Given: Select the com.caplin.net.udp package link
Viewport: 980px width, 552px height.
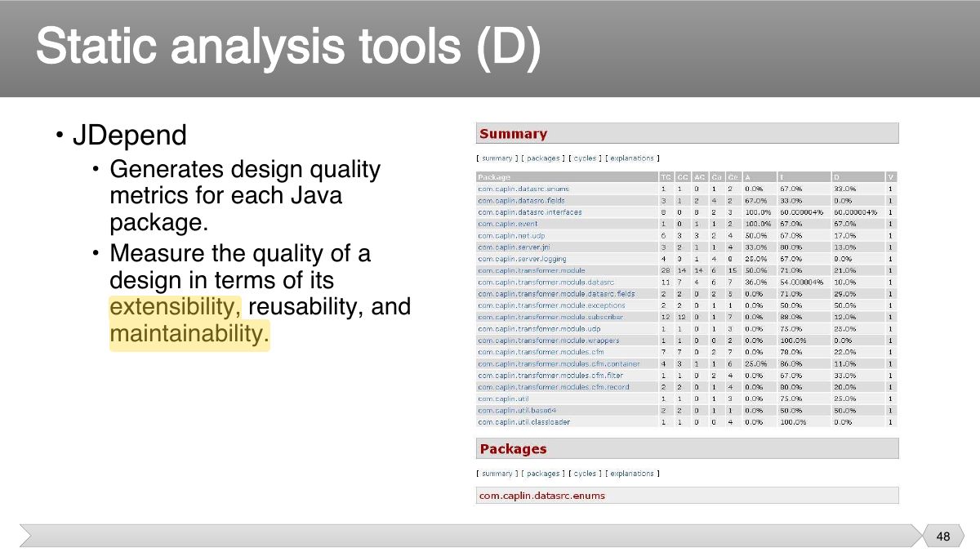Looking at the screenshot, I should point(511,235).
